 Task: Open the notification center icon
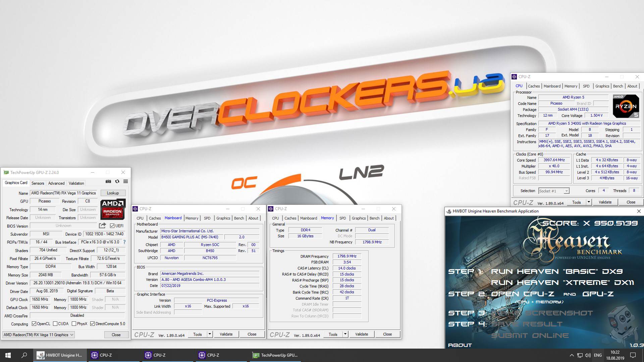coord(633,355)
